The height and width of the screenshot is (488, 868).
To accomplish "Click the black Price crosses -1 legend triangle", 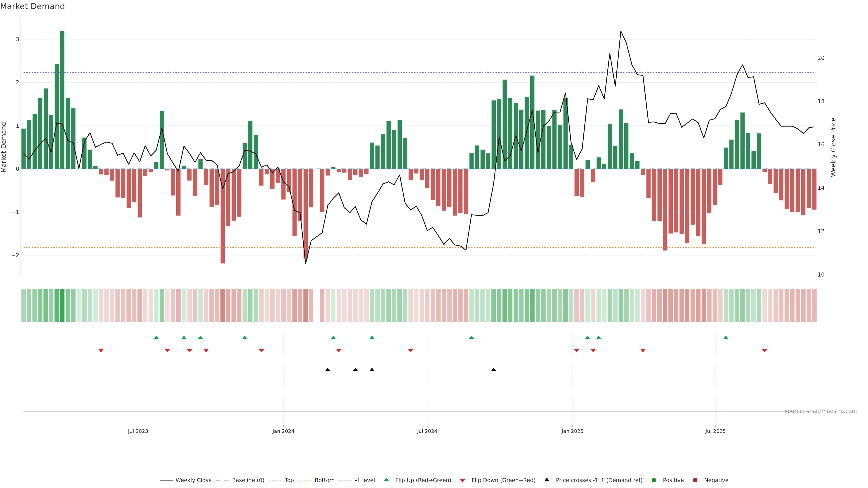I will point(547,480).
